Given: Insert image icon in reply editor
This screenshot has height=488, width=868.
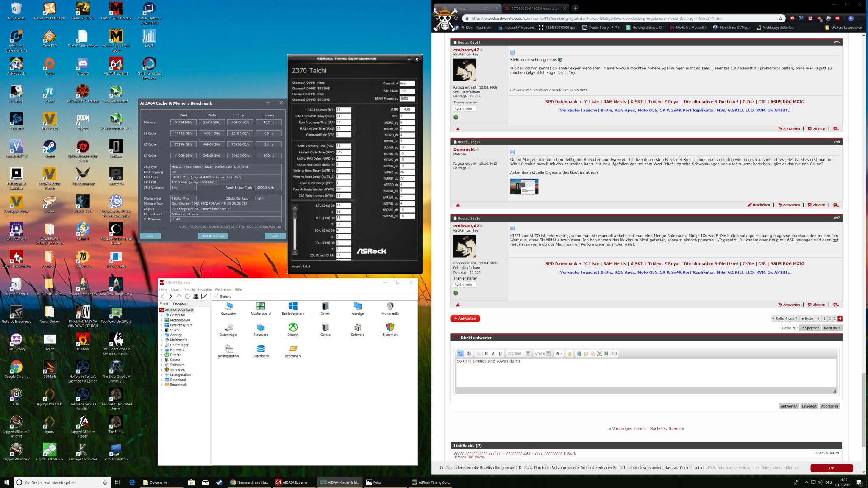Looking at the screenshot, I should coord(599,353).
